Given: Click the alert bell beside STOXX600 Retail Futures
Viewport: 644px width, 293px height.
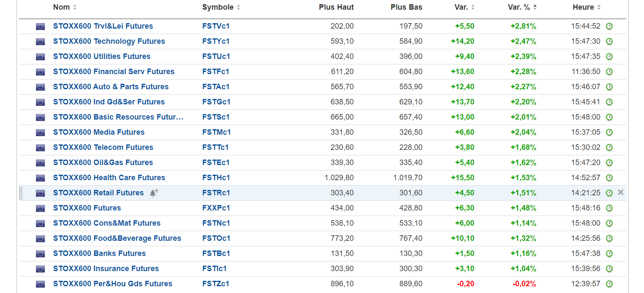Looking at the screenshot, I should [154, 193].
